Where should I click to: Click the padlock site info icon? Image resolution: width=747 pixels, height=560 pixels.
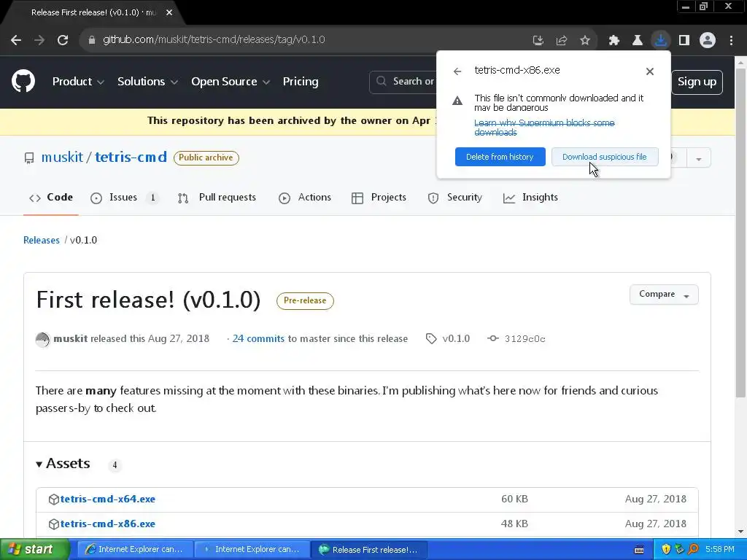click(x=92, y=40)
